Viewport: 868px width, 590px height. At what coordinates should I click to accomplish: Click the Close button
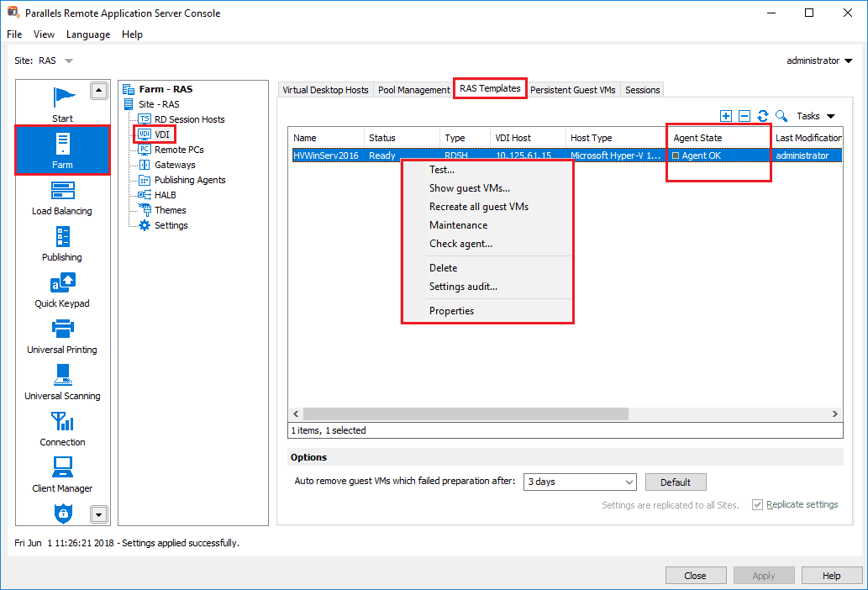(695, 576)
